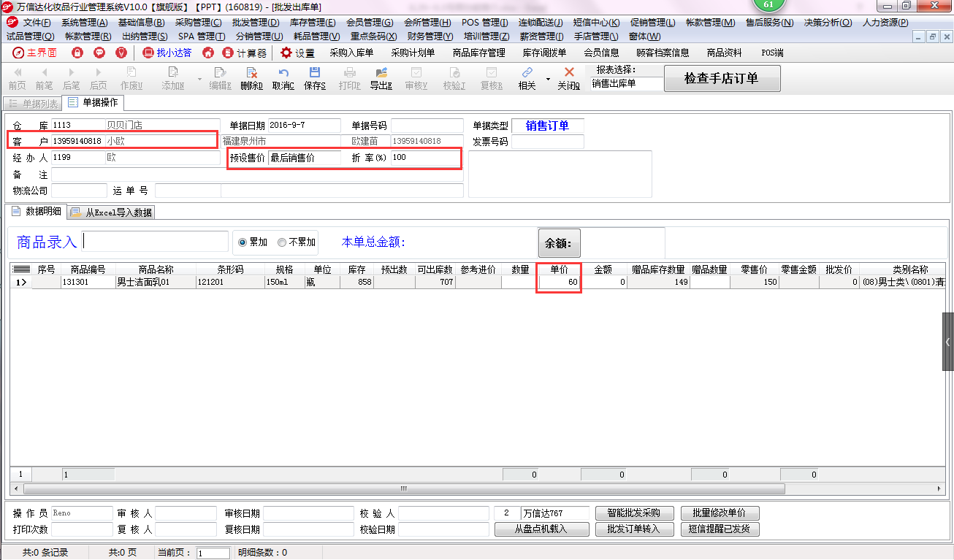This screenshot has width=954, height=560.
Task: Switch to the 单据操作 tab
Action: (93, 103)
